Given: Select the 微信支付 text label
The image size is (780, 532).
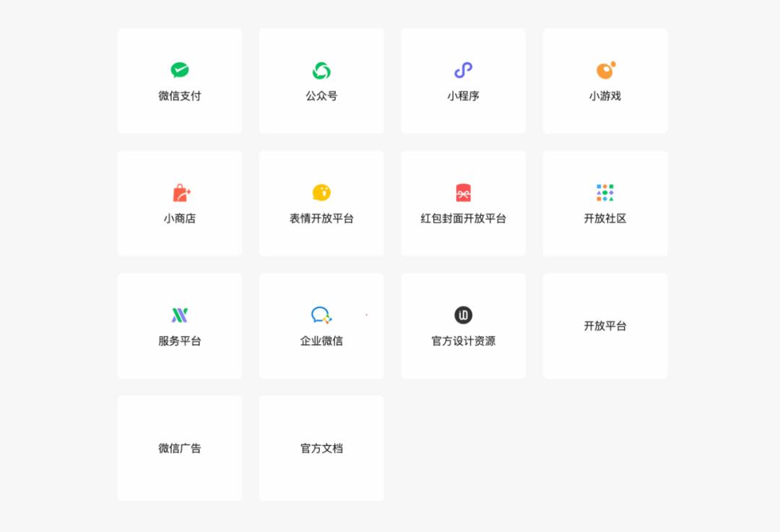Looking at the screenshot, I should [179, 95].
